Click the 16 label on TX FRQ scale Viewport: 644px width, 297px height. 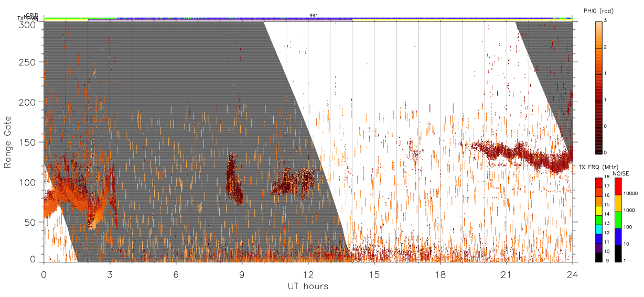606,196
